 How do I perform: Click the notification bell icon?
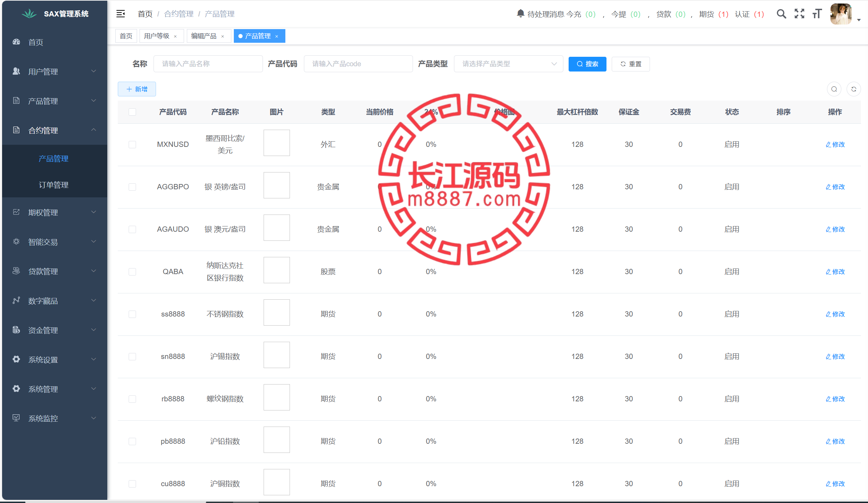click(520, 14)
